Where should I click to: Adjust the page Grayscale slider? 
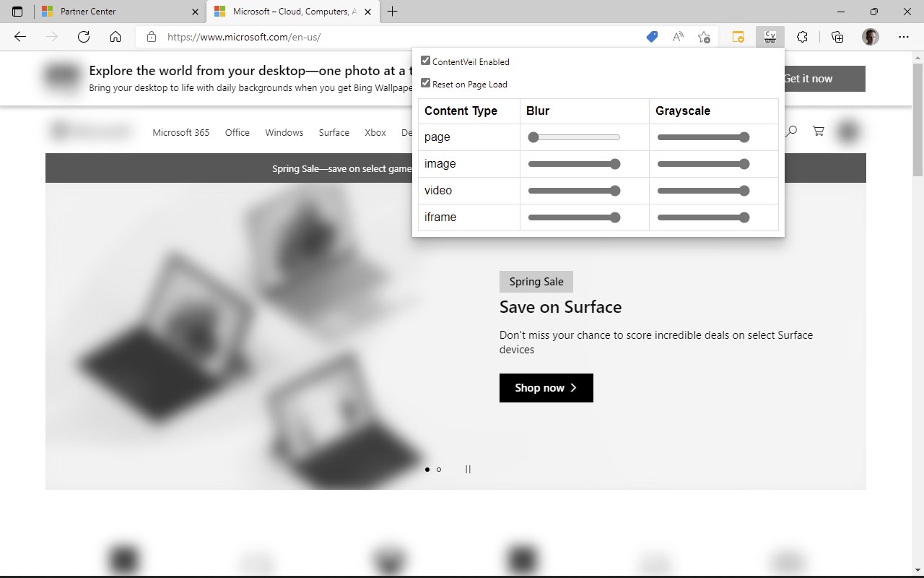(703, 137)
